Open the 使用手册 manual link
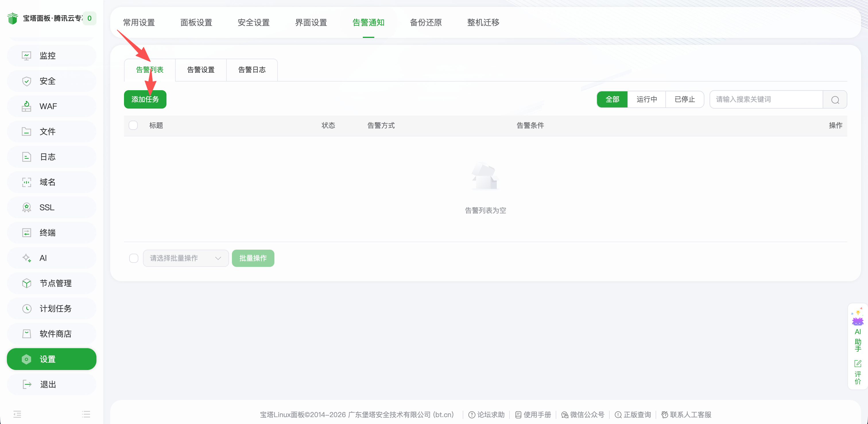Viewport: 868px width, 424px height. 533,415
